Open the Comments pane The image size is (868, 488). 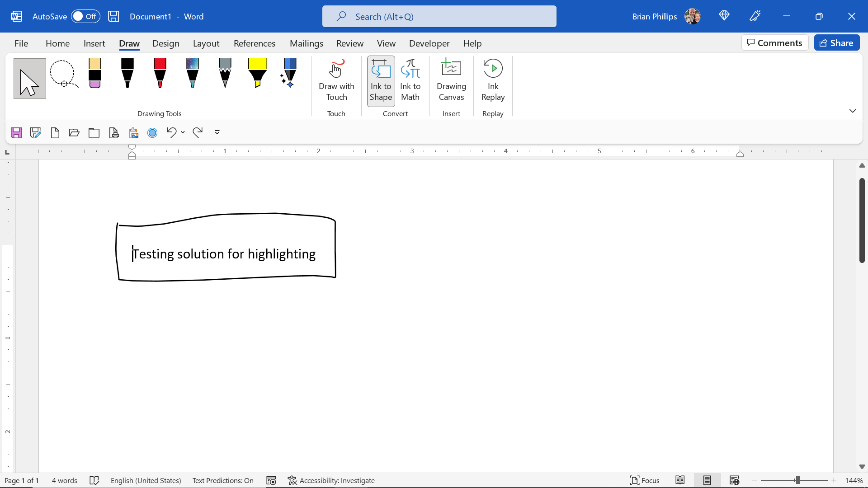pos(775,42)
